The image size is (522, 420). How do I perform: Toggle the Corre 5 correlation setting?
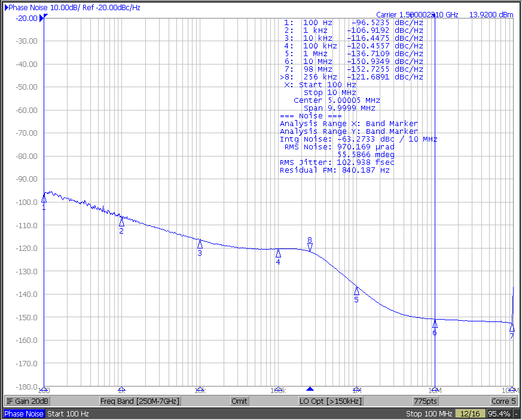click(x=503, y=401)
